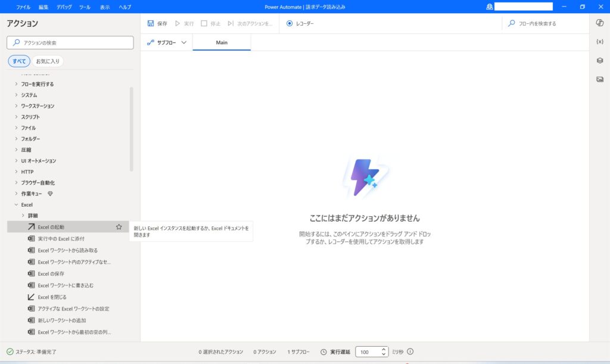Click the 実行遅延 clock icon
Image resolution: width=610 pixels, height=364 pixels.
pos(323,351)
